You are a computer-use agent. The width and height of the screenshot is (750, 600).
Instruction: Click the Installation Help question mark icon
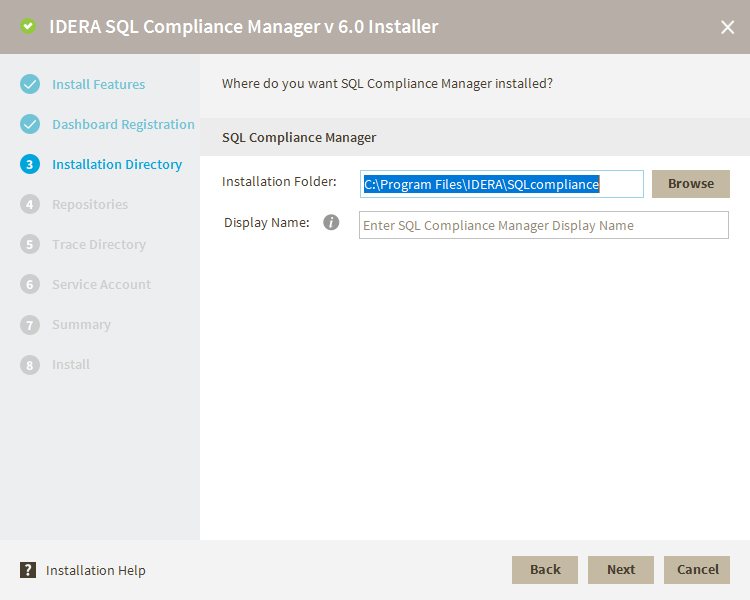pos(28,570)
